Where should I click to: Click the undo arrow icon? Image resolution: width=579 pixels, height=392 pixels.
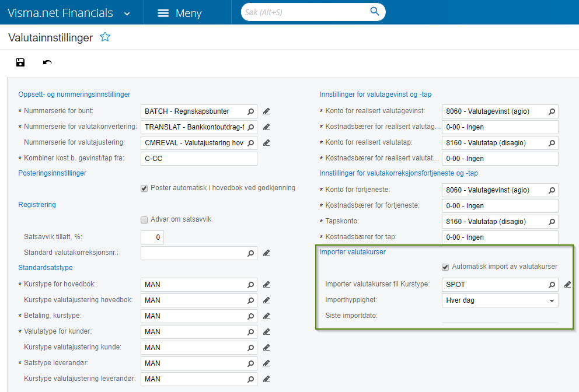click(47, 62)
